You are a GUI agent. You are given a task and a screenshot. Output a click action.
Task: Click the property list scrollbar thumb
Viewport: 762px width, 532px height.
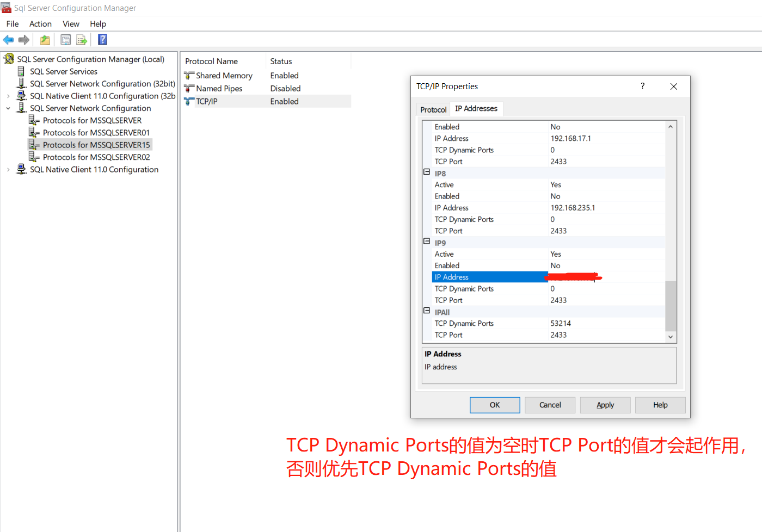coord(671,306)
